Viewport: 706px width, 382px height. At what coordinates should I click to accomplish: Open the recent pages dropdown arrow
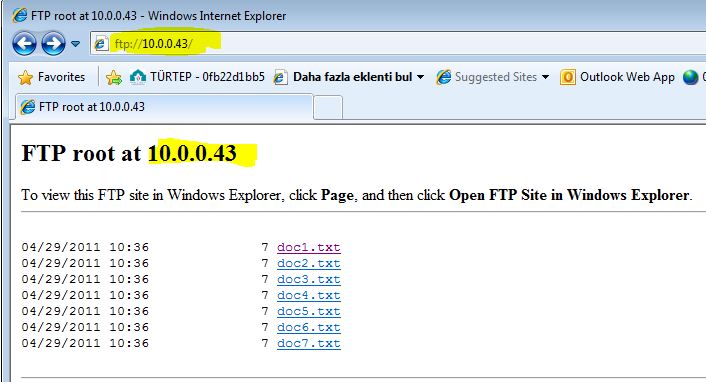(x=76, y=44)
